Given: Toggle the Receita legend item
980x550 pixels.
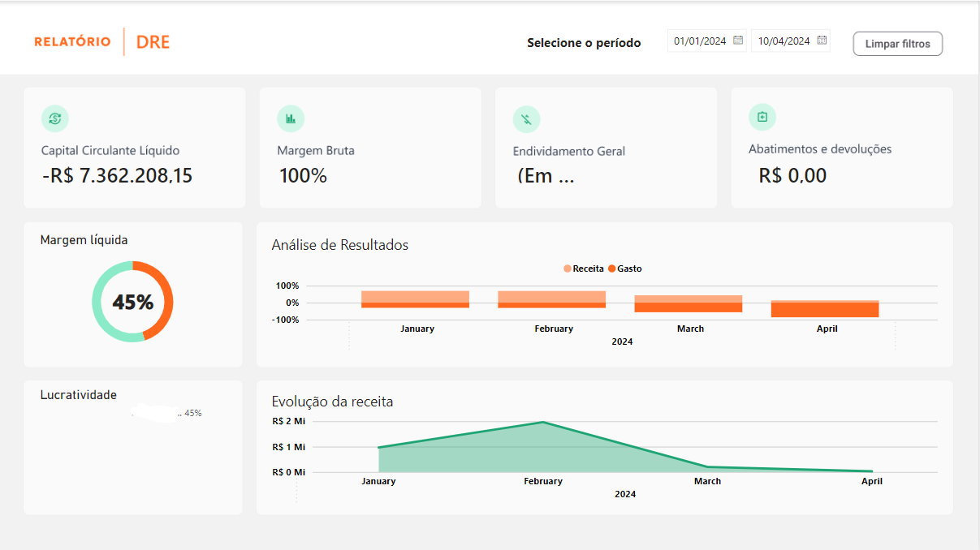Looking at the screenshot, I should (583, 269).
